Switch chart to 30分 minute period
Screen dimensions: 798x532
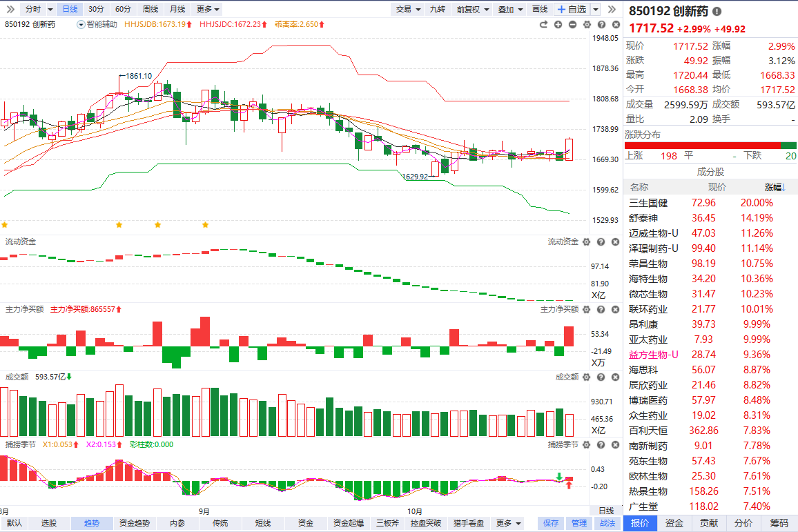[x=96, y=9]
